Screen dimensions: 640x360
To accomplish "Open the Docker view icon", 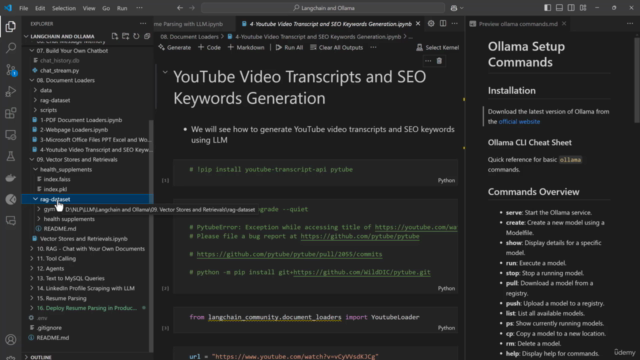I will pyautogui.click(x=11, y=178).
